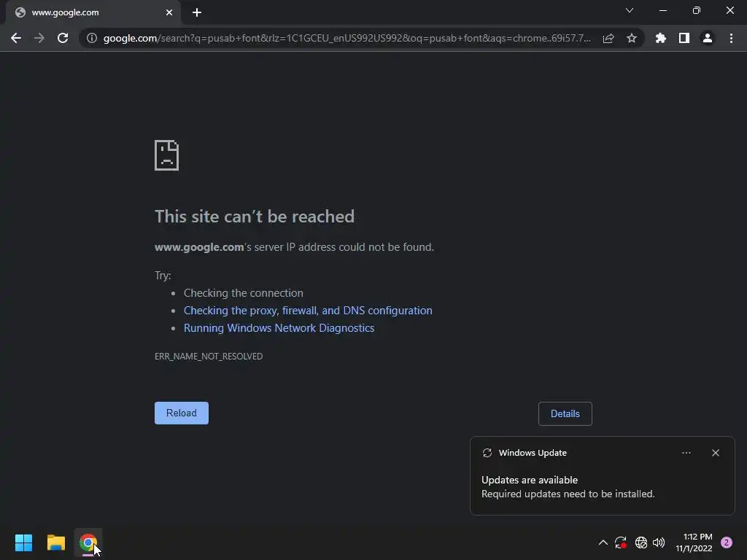Close the www.google.com tab

169,12
